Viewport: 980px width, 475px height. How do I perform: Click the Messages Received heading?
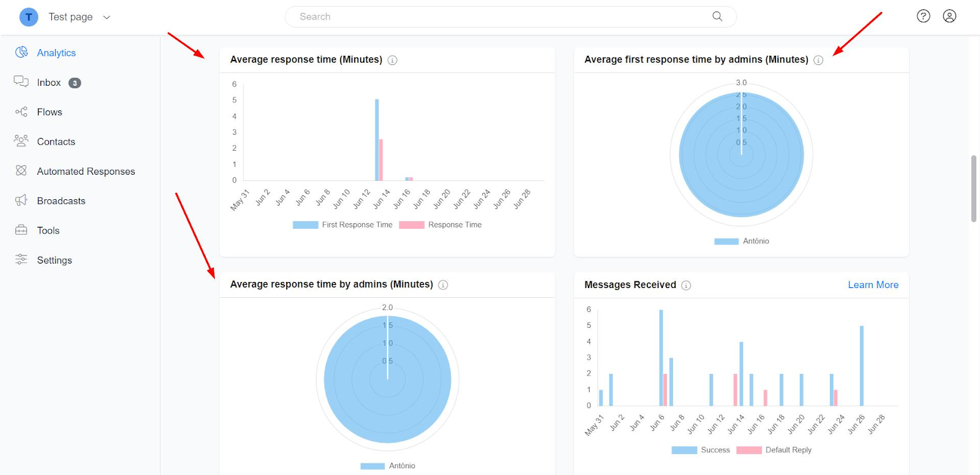(630, 285)
